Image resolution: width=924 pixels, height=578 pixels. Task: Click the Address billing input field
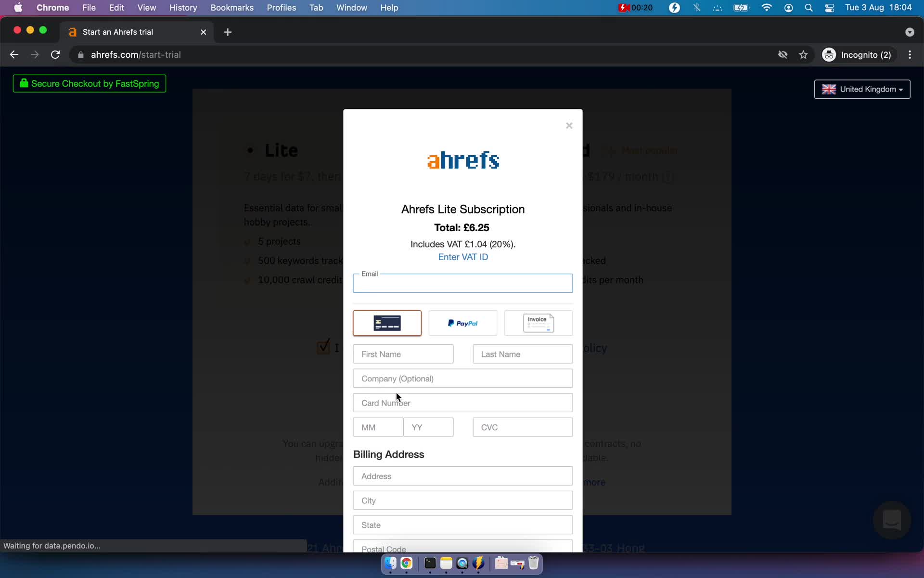pyautogui.click(x=462, y=475)
